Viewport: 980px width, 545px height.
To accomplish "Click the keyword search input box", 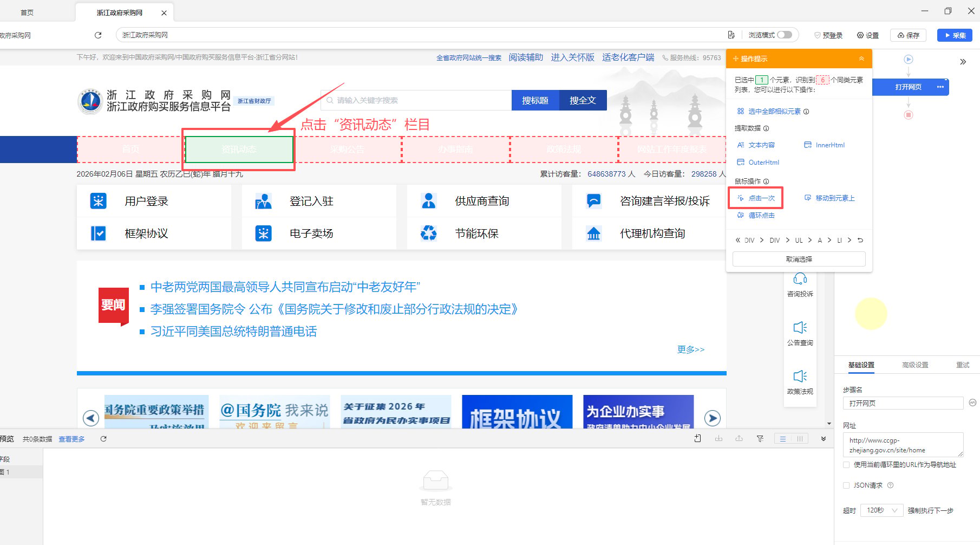I will pyautogui.click(x=416, y=100).
